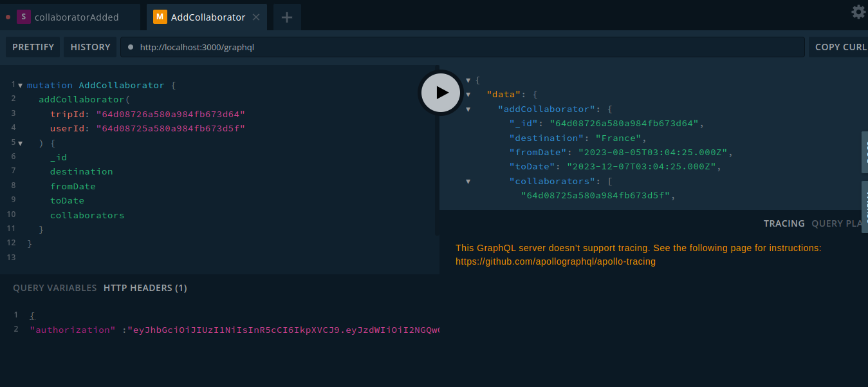
Task: Click the collaborator ID in response array
Action: point(596,196)
